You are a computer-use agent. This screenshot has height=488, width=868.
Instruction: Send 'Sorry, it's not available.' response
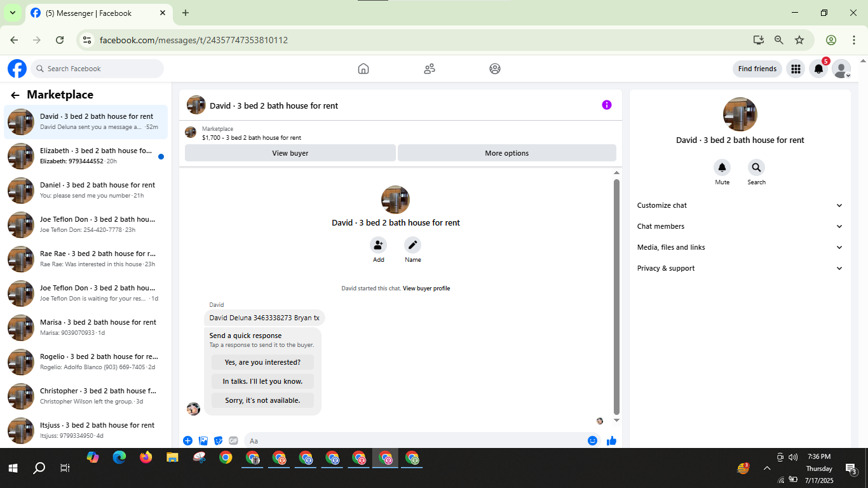(262, 400)
